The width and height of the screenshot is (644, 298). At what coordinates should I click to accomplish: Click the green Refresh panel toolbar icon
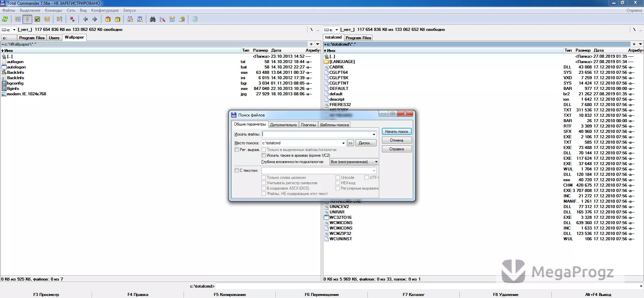(x=5, y=19)
